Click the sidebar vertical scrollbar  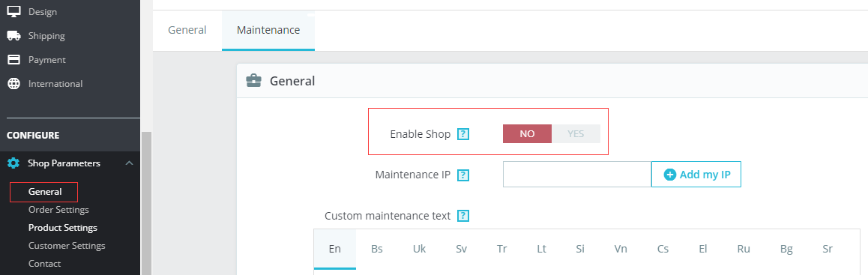146,203
